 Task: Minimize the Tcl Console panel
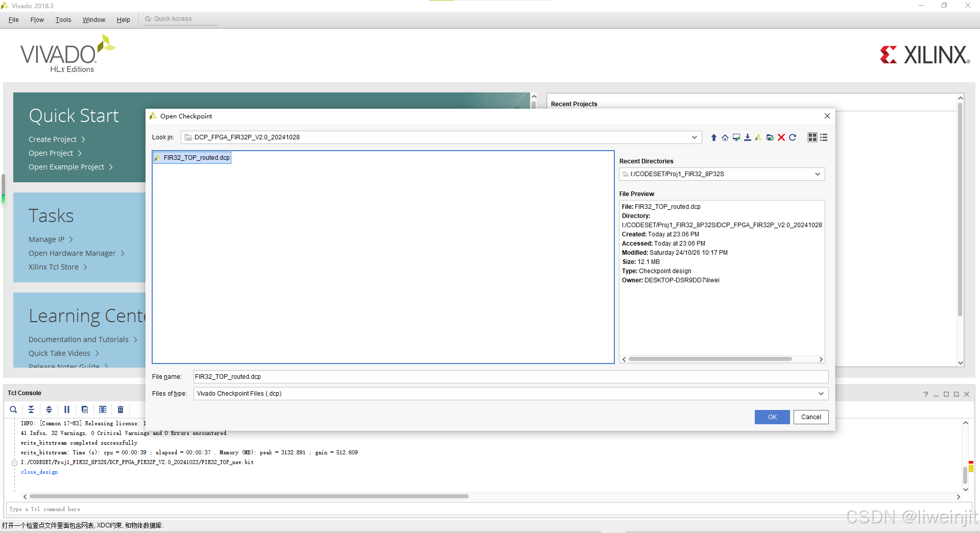point(936,394)
